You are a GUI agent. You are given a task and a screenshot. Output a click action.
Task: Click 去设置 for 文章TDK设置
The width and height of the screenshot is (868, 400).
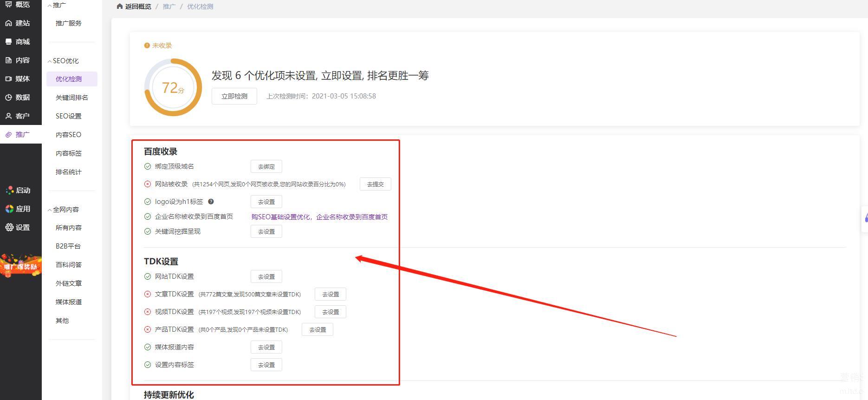tap(330, 295)
